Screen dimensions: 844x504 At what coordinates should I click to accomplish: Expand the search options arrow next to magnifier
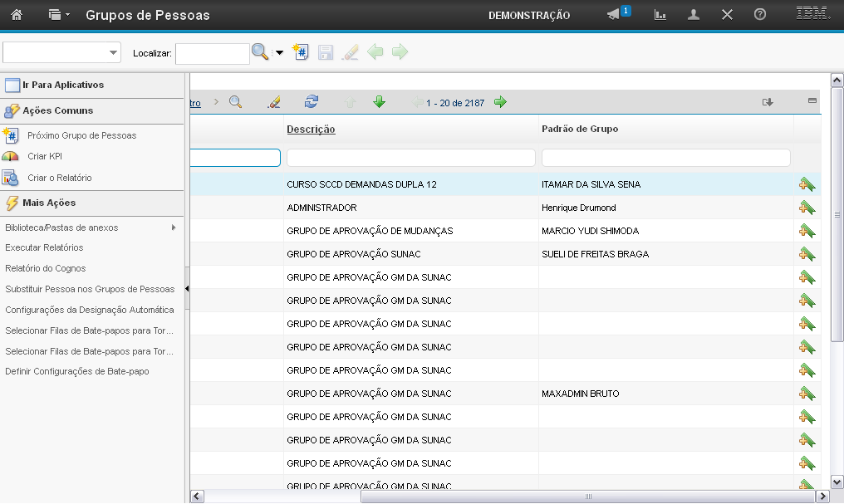pos(279,53)
